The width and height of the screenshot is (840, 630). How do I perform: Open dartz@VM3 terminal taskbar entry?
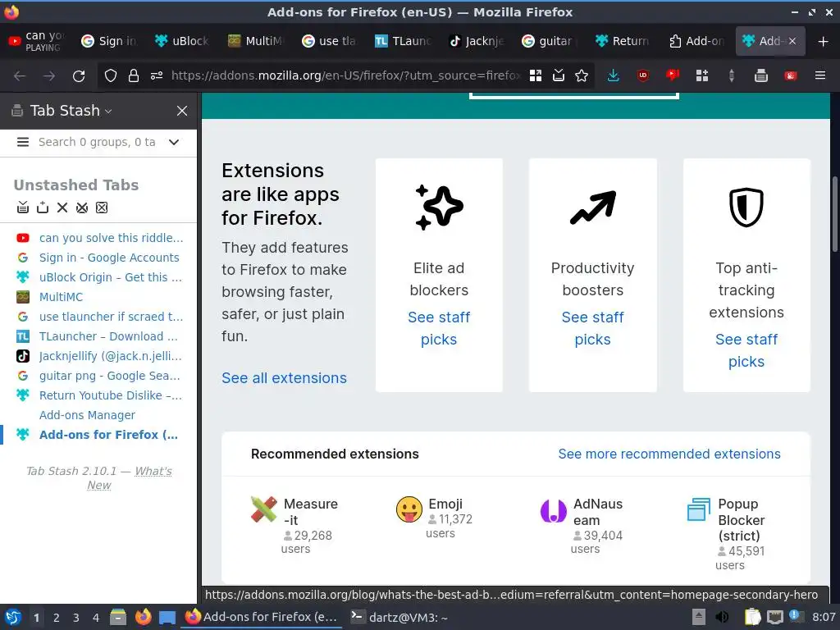coord(400,617)
